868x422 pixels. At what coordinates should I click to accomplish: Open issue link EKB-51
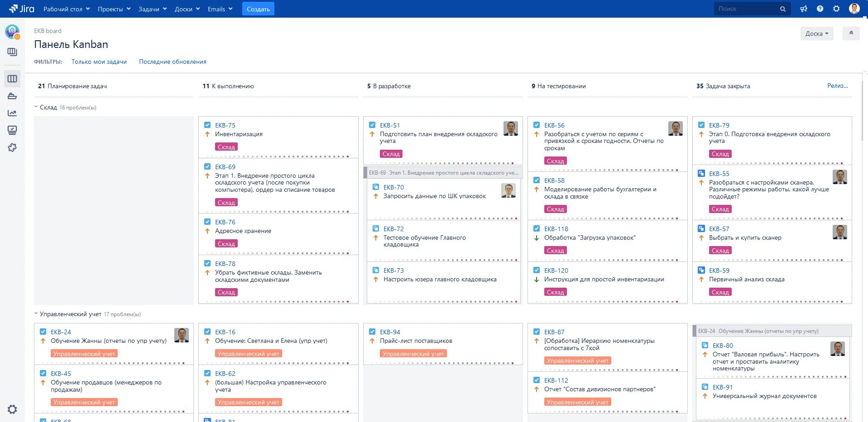coord(390,125)
